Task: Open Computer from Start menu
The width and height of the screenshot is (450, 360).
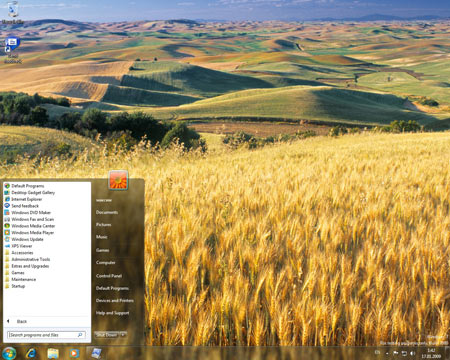Action: coord(106,262)
